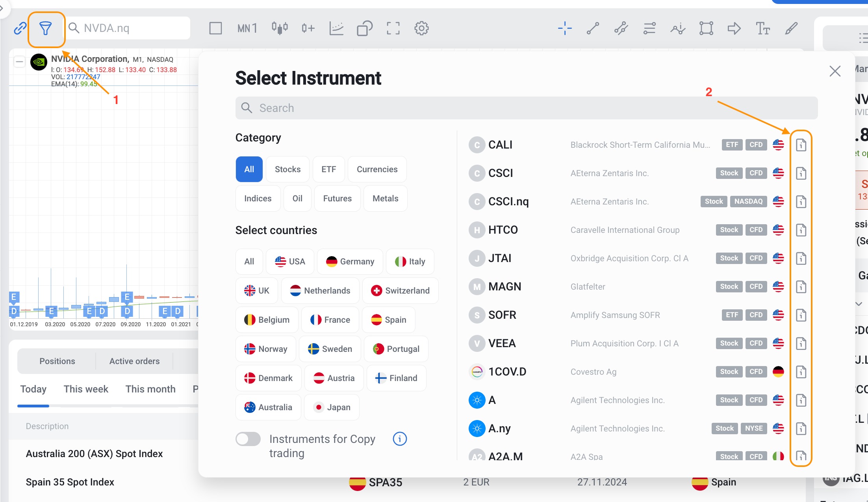868x502 pixels.
Task: Toggle Instruments for Copy trading switch
Action: (248, 439)
